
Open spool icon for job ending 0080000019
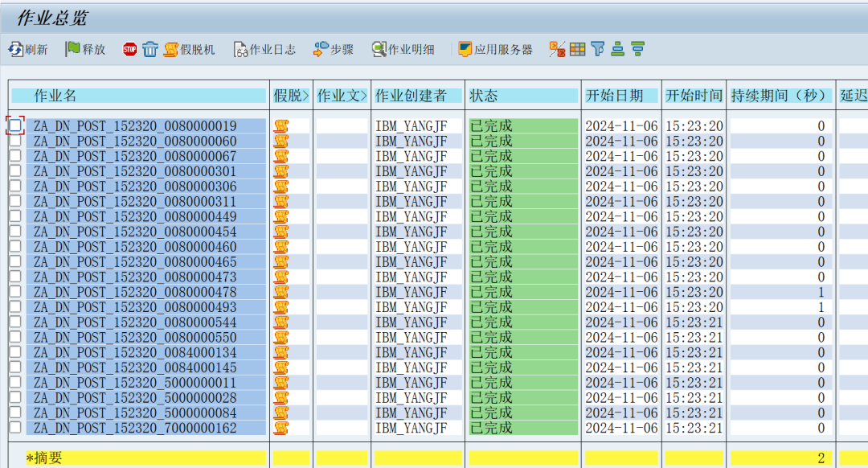coord(281,126)
